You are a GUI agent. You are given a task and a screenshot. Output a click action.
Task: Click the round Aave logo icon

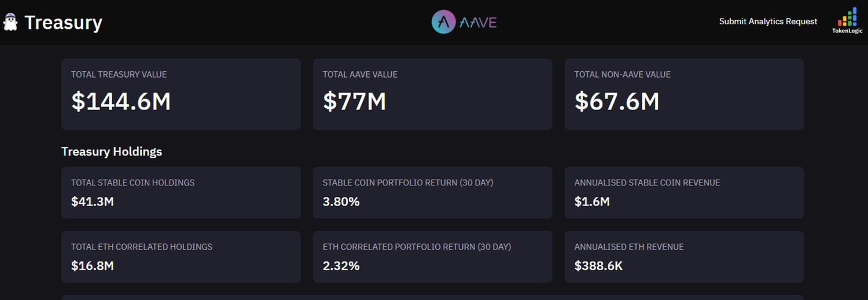[443, 22]
